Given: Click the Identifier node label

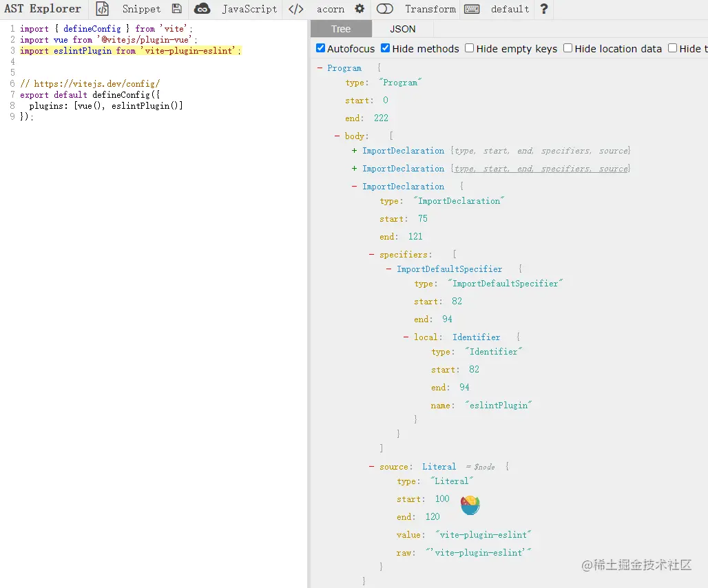Looking at the screenshot, I should (x=476, y=337).
